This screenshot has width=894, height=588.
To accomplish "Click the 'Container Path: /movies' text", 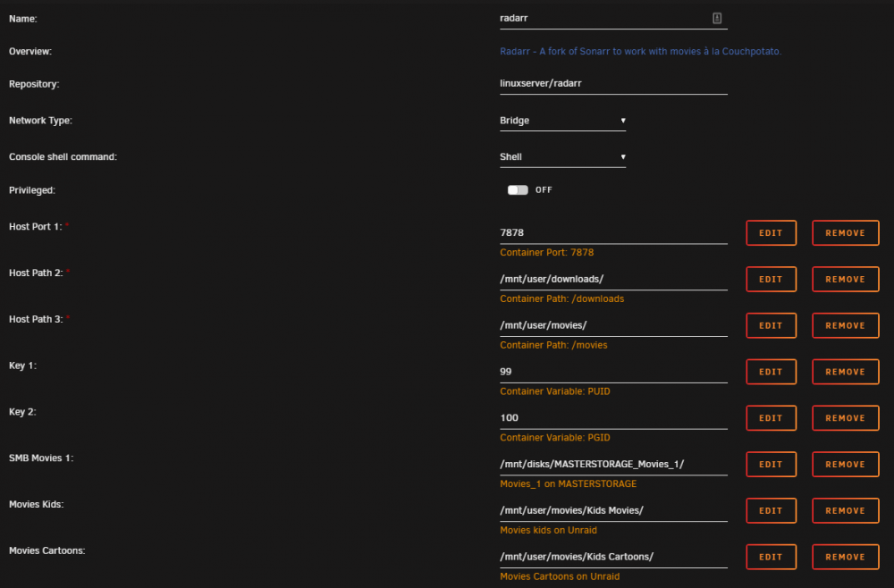I will pyautogui.click(x=553, y=345).
